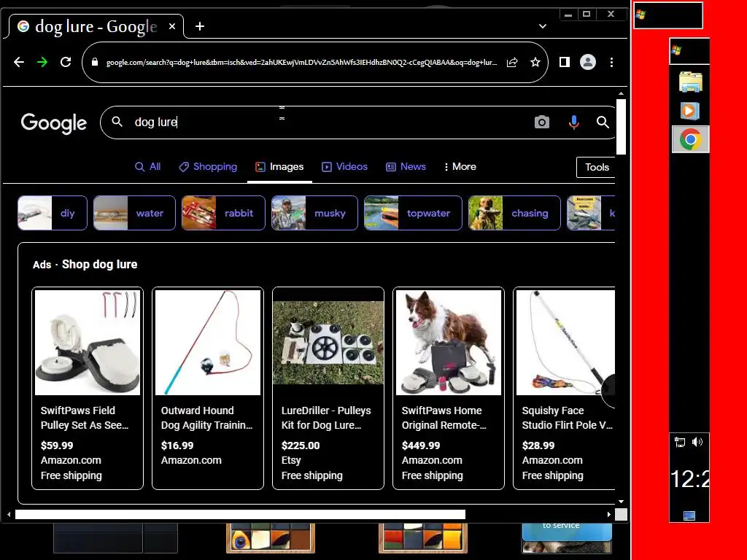Open the Chrome profile avatar
The height and width of the screenshot is (560, 747).
588,62
